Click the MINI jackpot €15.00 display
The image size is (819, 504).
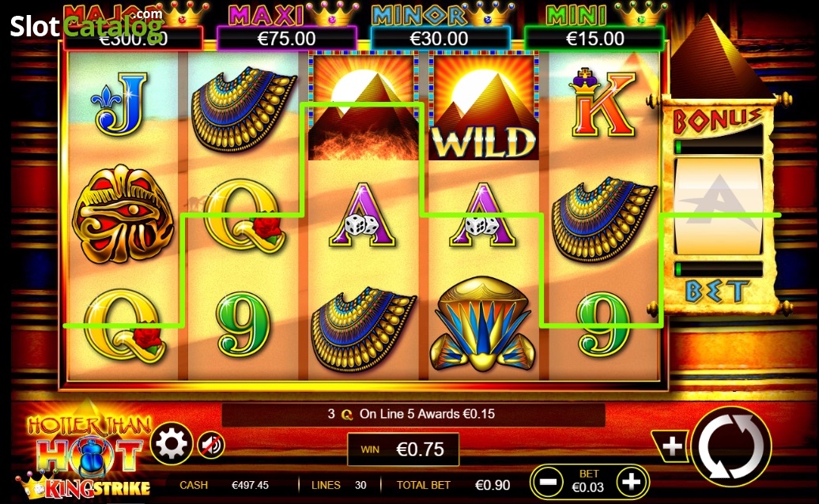pos(594,38)
